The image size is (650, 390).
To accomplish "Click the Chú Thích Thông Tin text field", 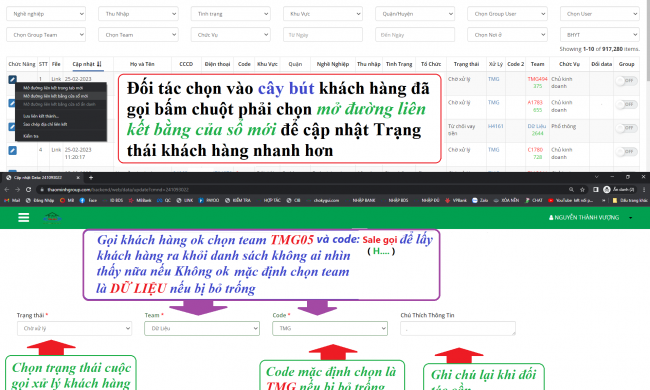I will pyautogui.click(x=458, y=328).
